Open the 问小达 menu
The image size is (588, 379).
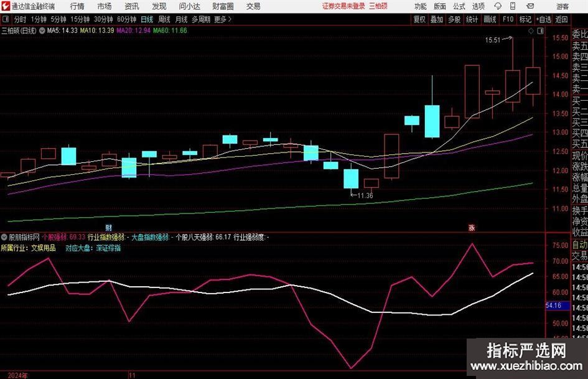click(x=189, y=6)
